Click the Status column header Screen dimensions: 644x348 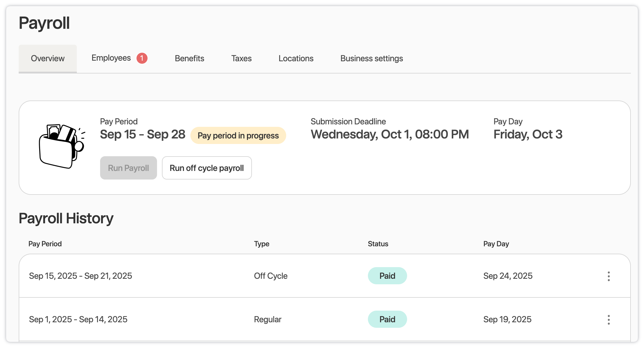[x=378, y=244]
